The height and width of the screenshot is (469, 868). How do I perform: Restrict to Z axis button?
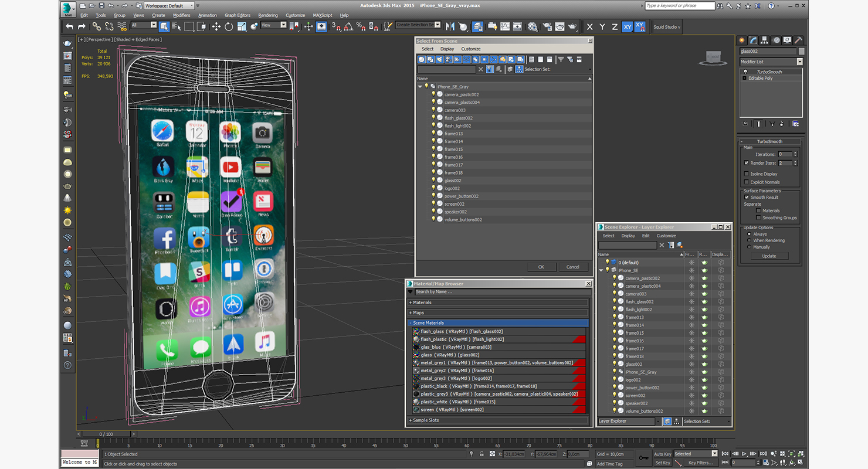[x=615, y=27]
